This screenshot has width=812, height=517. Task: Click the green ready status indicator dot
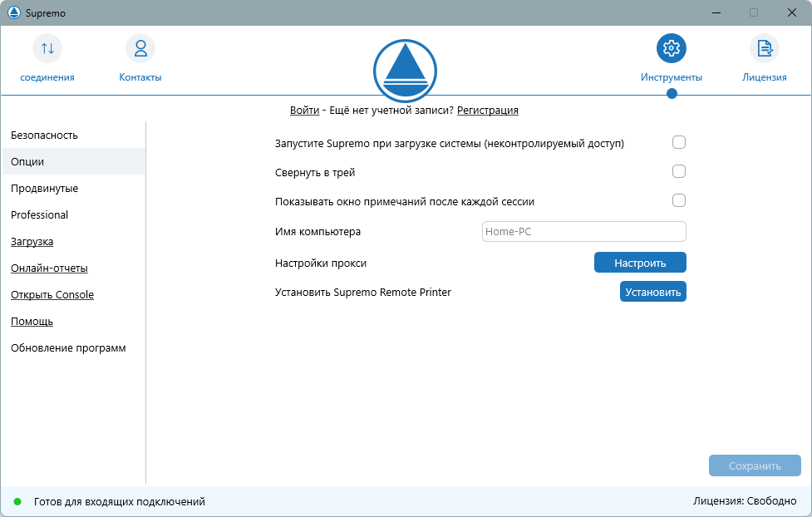(17, 501)
